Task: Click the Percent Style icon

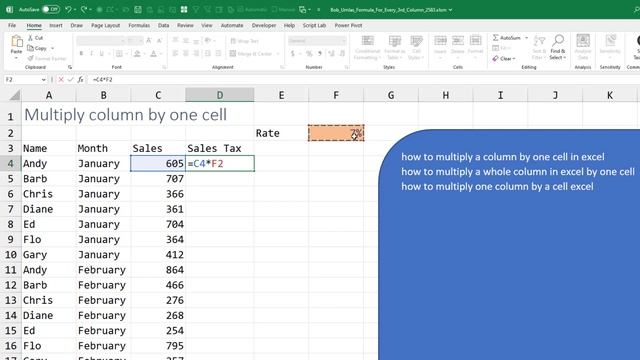Action: 309,53
